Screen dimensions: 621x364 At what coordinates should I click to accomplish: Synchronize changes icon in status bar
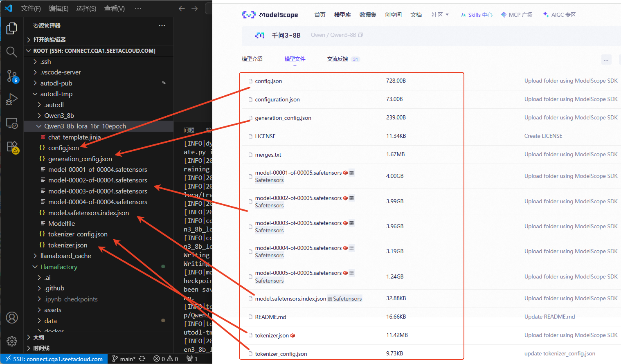(142, 359)
